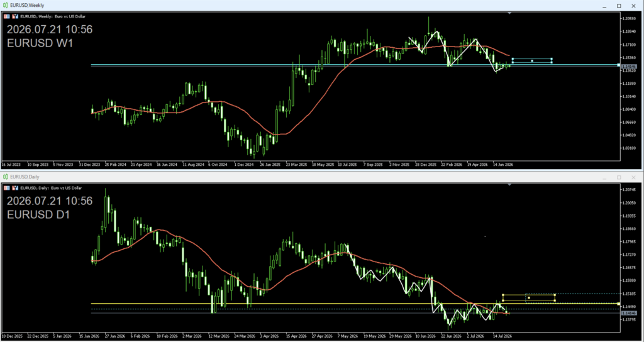Click current price label 1.14146 in Daily chart
The width and height of the screenshot is (644, 342).
629,313
